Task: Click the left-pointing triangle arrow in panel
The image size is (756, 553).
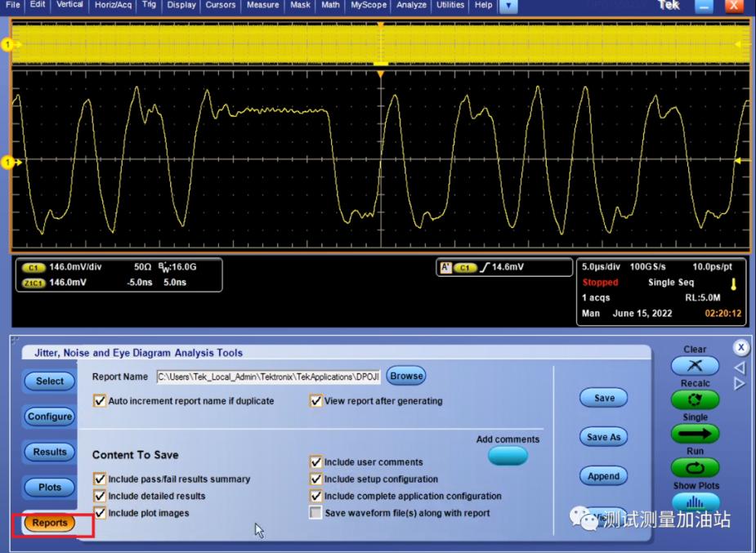Action: [740, 368]
